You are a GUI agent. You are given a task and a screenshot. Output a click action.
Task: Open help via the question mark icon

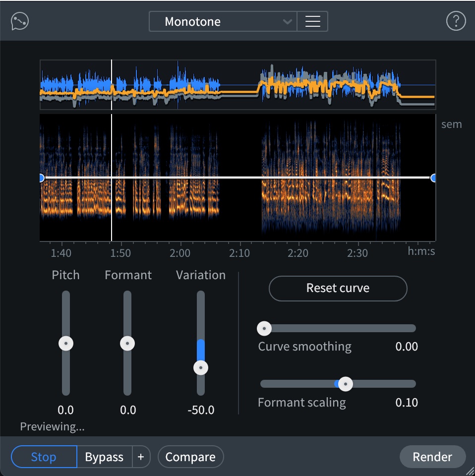click(x=456, y=21)
